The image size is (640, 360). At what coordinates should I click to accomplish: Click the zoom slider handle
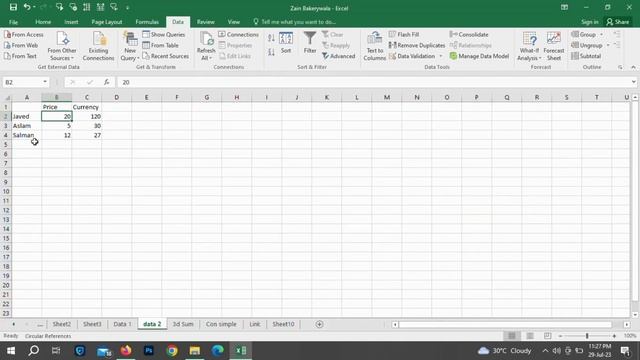pos(587,336)
